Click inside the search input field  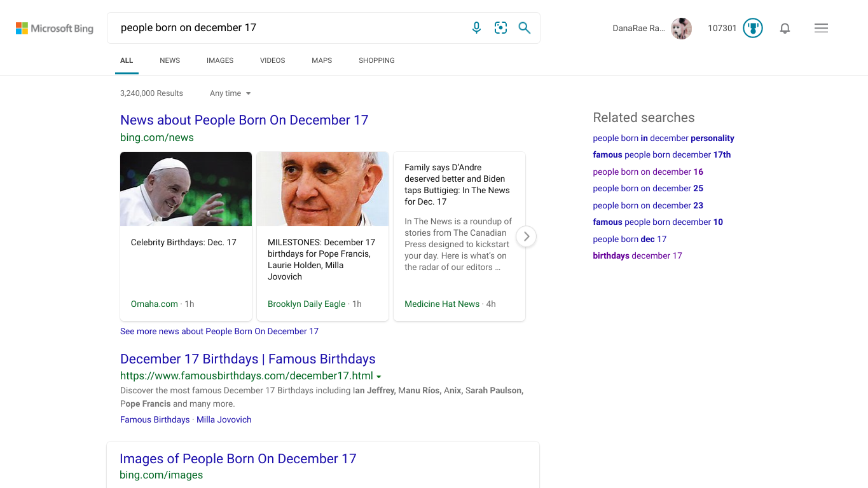286,27
